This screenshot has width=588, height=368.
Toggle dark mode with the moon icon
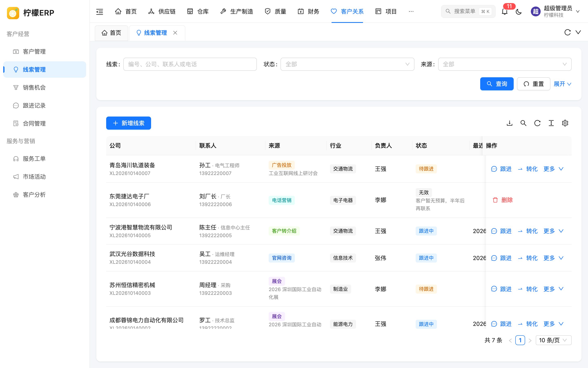[x=519, y=11]
